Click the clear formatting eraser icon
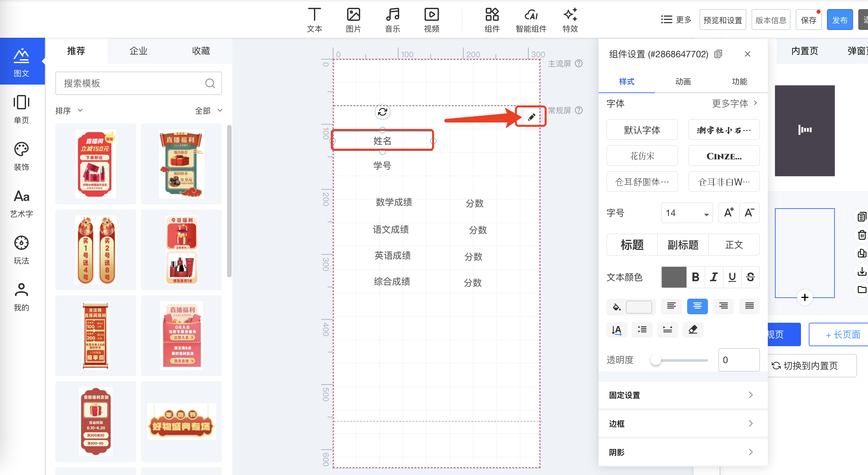This screenshot has height=475, width=868. point(692,329)
